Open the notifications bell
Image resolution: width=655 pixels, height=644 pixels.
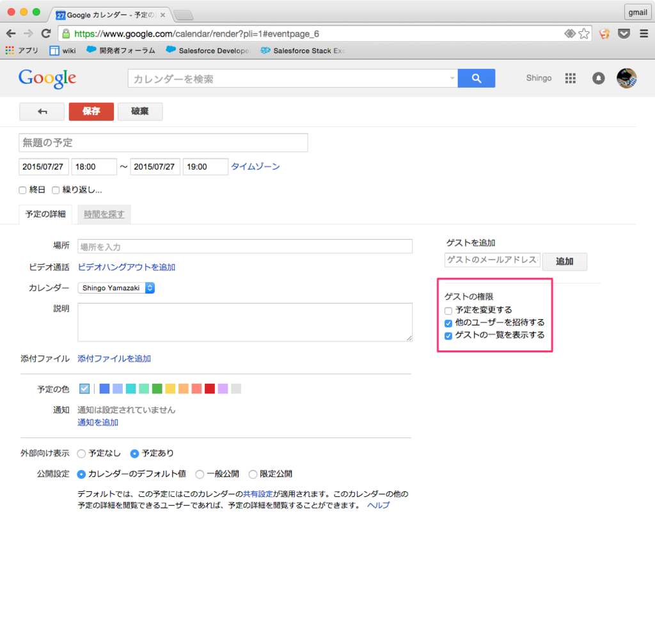click(598, 77)
